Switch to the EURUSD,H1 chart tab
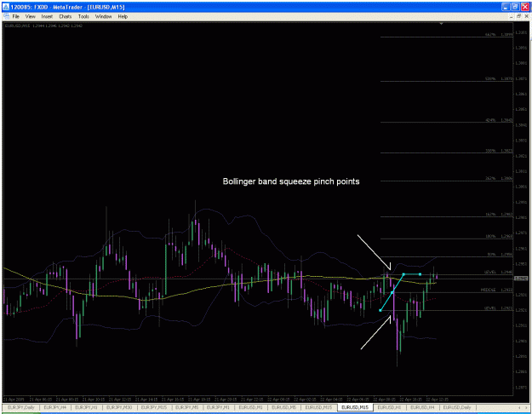Image resolution: width=532 pixels, height=414 pixels. pyautogui.click(x=389, y=407)
